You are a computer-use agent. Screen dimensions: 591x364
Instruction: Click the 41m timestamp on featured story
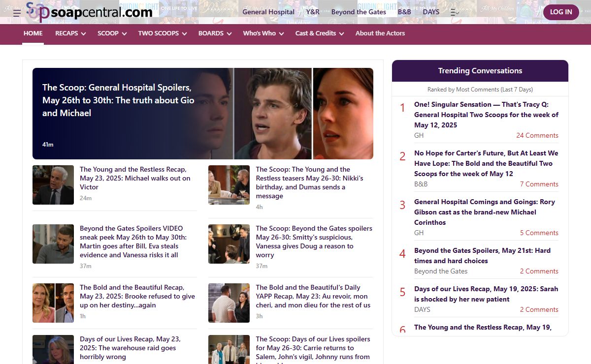click(x=48, y=145)
